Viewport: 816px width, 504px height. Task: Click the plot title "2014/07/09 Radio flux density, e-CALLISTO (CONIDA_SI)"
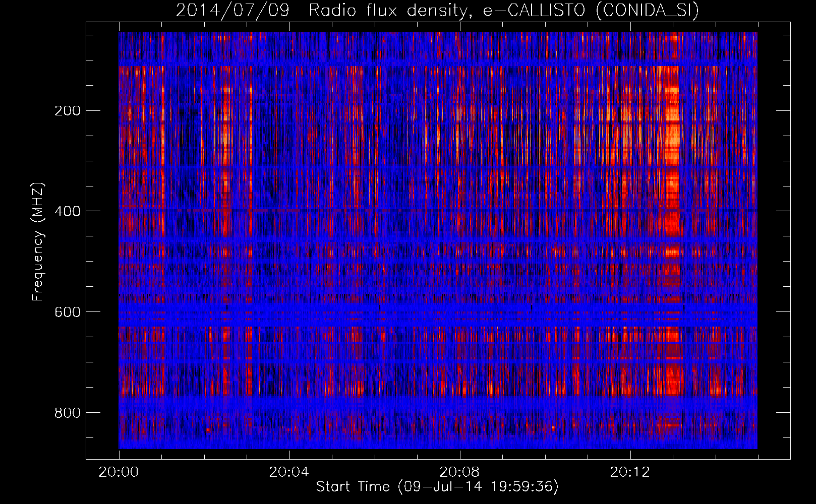point(437,10)
